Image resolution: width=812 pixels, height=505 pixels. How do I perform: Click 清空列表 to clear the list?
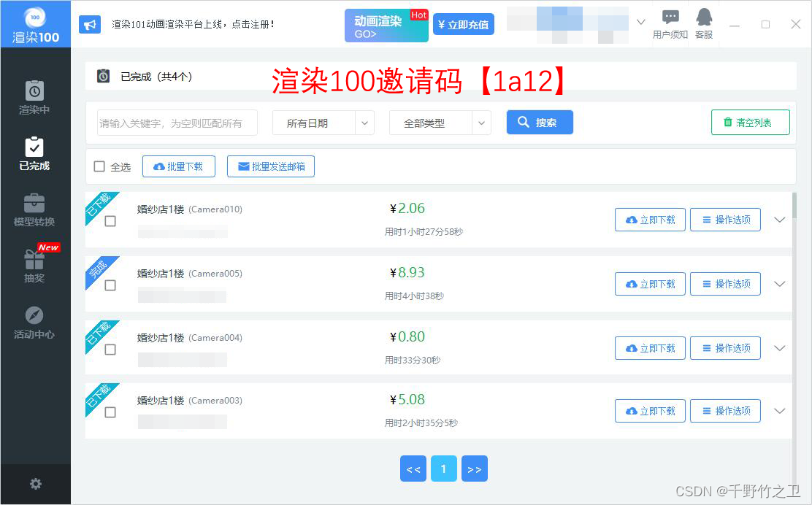(750, 123)
